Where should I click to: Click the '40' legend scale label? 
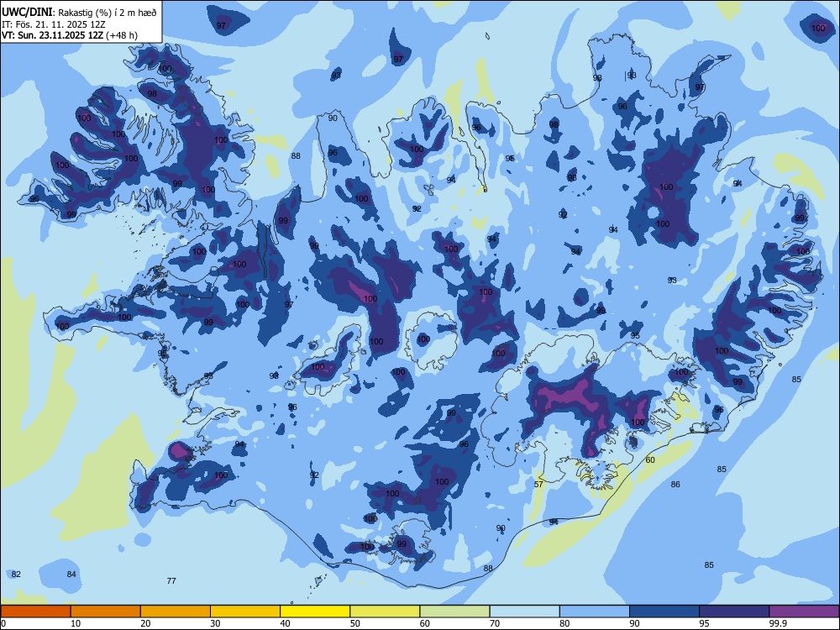pyautogui.click(x=285, y=623)
